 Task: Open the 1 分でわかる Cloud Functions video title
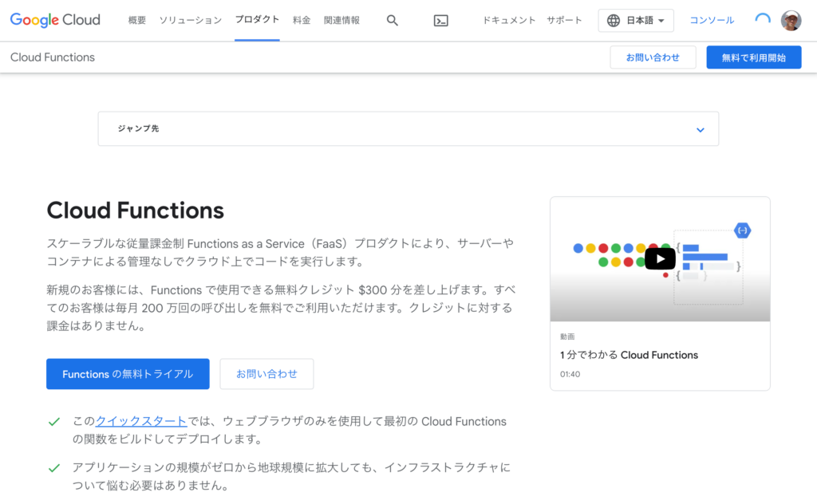(629, 355)
